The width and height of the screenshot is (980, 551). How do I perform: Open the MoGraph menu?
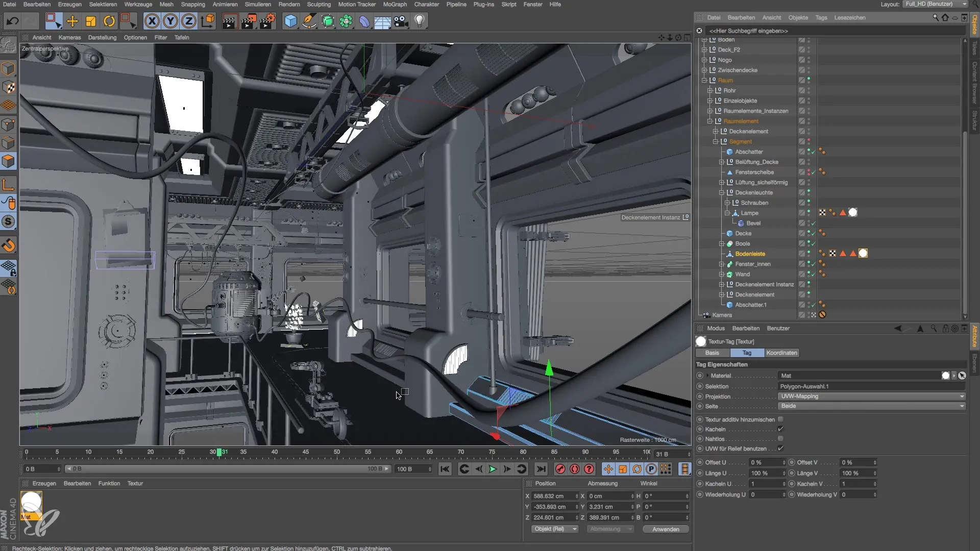[x=395, y=4]
